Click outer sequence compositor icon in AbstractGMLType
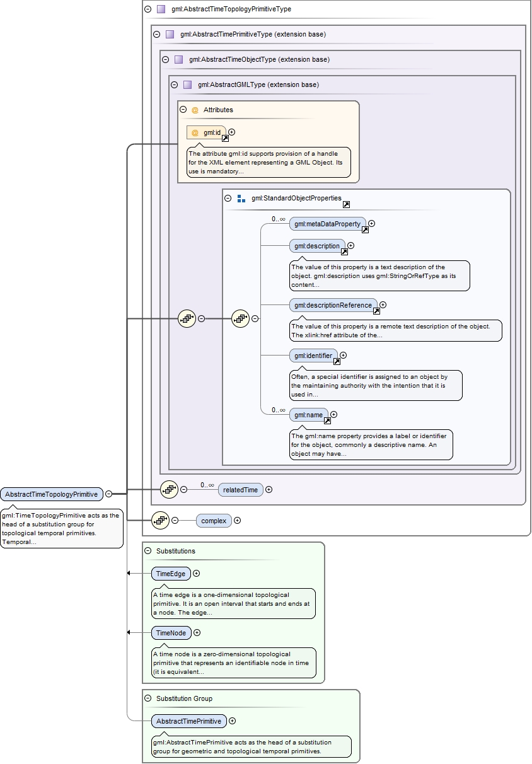Screen dimensions: 532x764 (x=187, y=319)
